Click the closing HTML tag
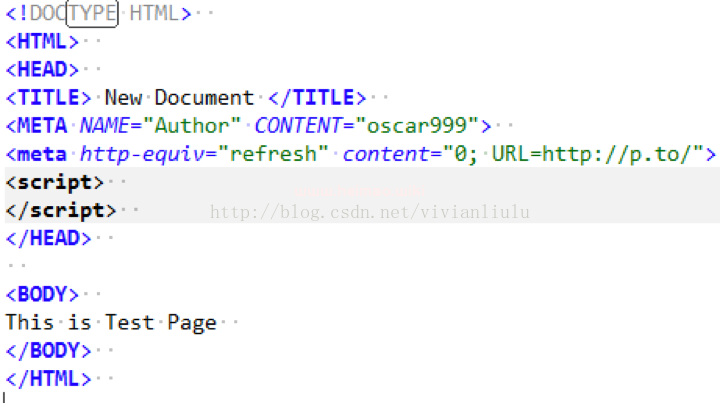The image size is (720, 403). [x=48, y=379]
